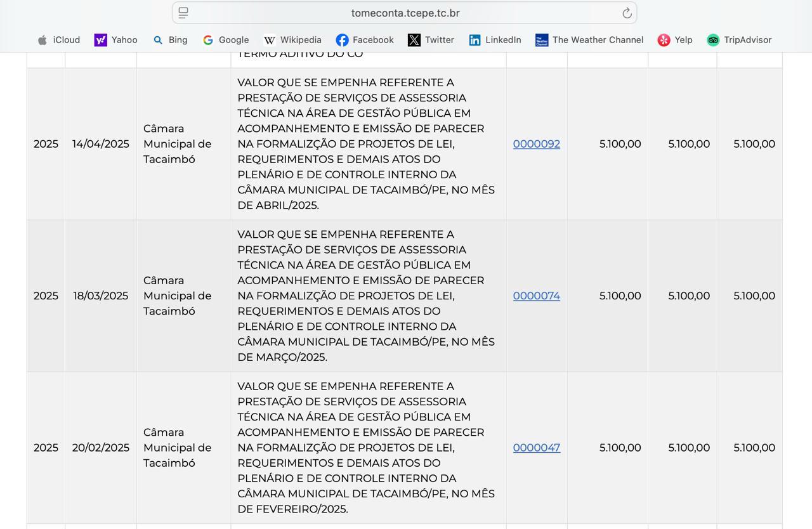
Task: Open the TripAdvisor bookmark
Action: click(739, 40)
